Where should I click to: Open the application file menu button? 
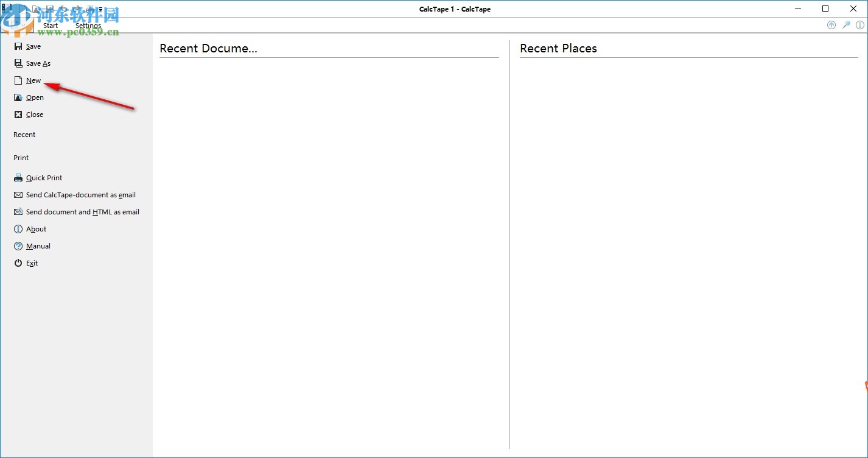17,24
